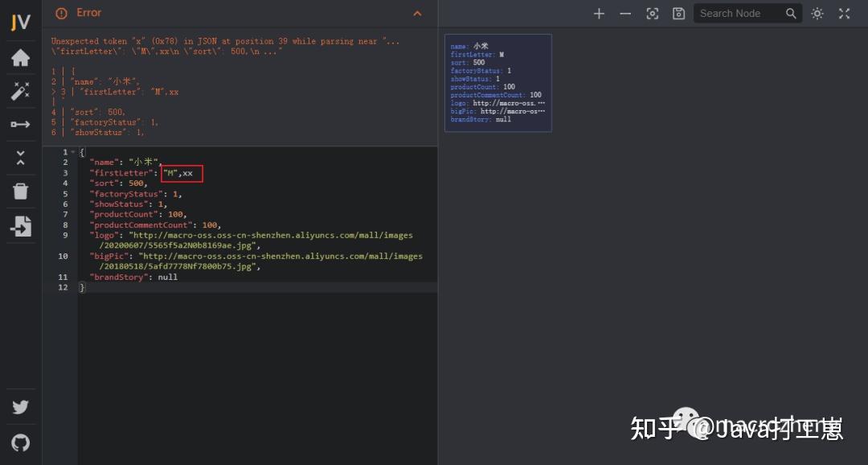This screenshot has height=465, width=868.
Task: Select the Home icon in the sidebar
Action: [x=20, y=57]
